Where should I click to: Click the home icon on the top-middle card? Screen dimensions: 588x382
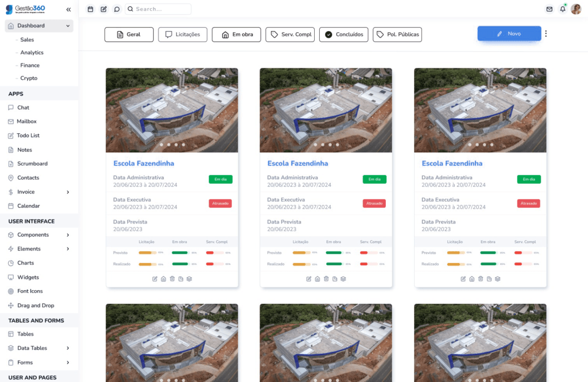tap(317, 279)
